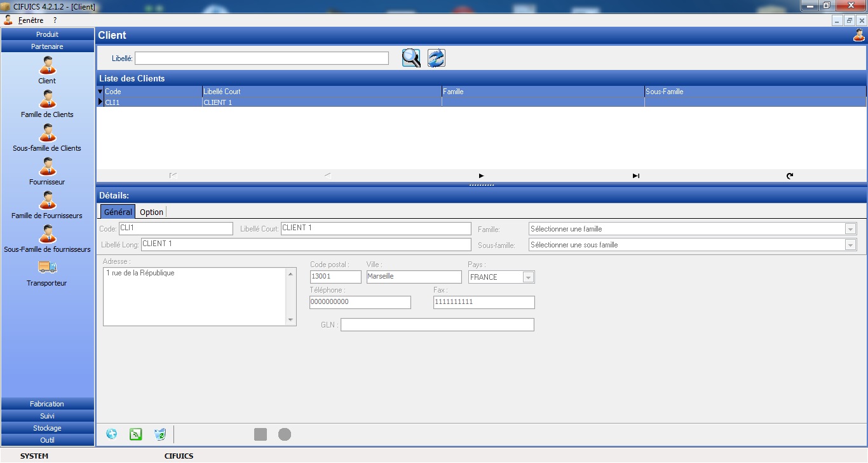868x463 pixels.
Task: Open Famille de Clients icon
Action: pyautogui.click(x=47, y=99)
